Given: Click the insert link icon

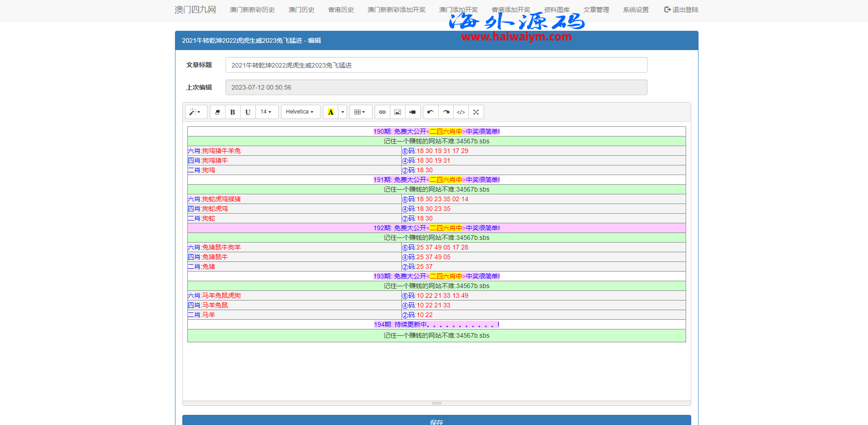Looking at the screenshot, I should (x=382, y=112).
